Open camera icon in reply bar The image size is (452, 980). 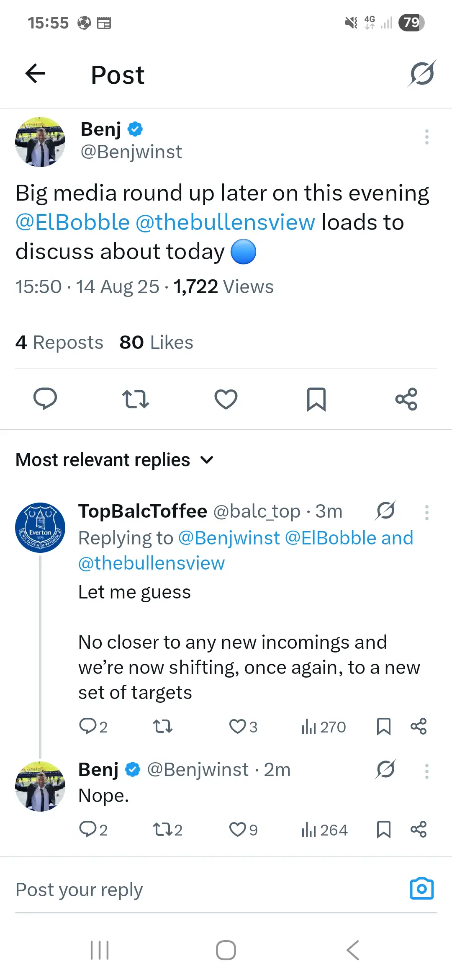tap(421, 889)
